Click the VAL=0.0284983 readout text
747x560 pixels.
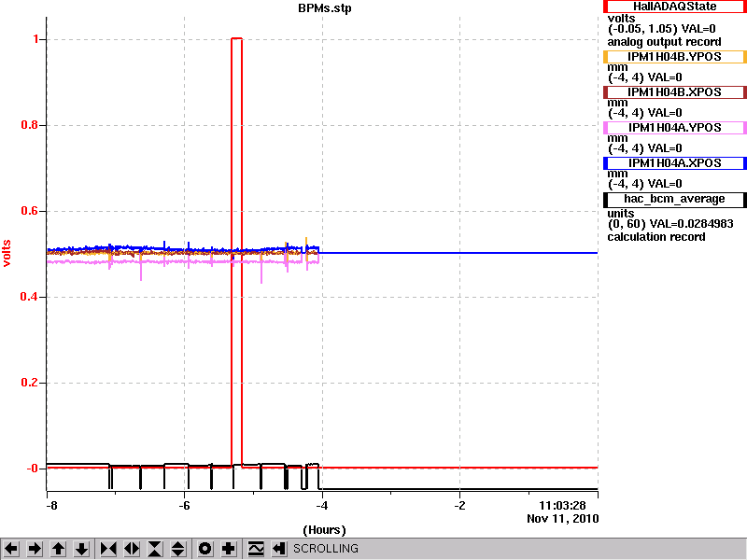coord(691,224)
